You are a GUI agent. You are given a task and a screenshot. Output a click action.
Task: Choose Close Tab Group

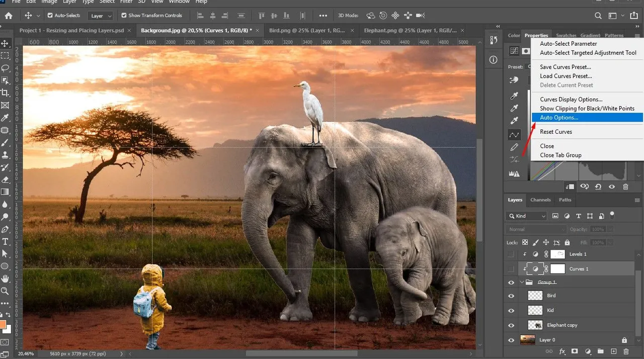pyautogui.click(x=560, y=155)
